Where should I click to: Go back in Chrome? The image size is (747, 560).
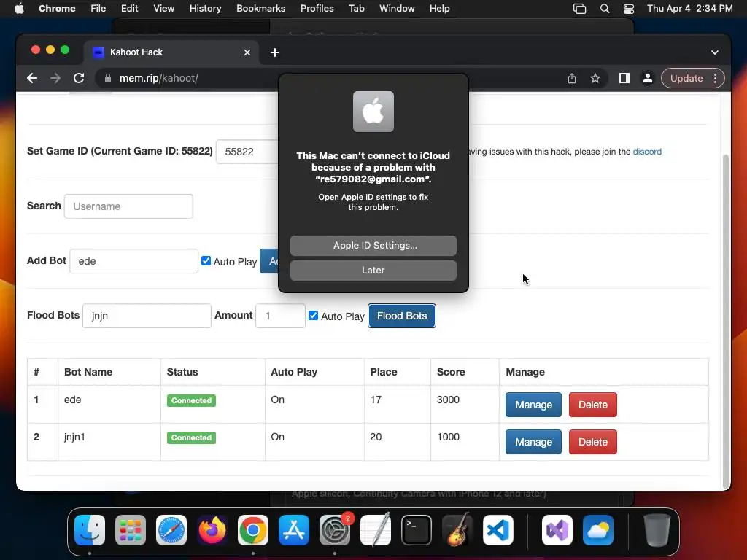pos(32,78)
